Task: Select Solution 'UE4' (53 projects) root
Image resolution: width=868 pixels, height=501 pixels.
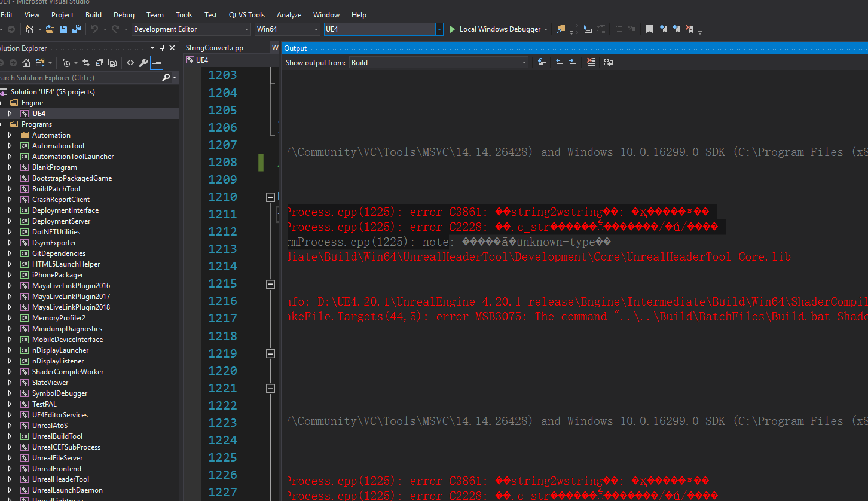Action: (x=53, y=92)
